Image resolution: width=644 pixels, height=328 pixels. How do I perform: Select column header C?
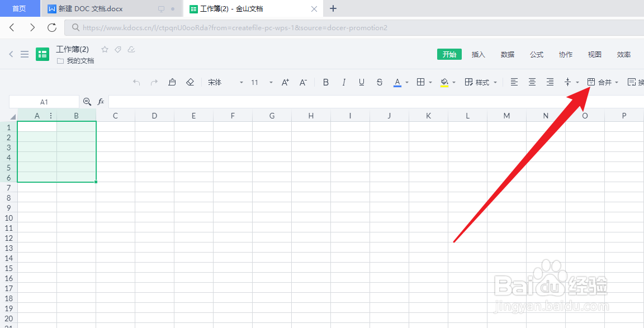[115, 116]
